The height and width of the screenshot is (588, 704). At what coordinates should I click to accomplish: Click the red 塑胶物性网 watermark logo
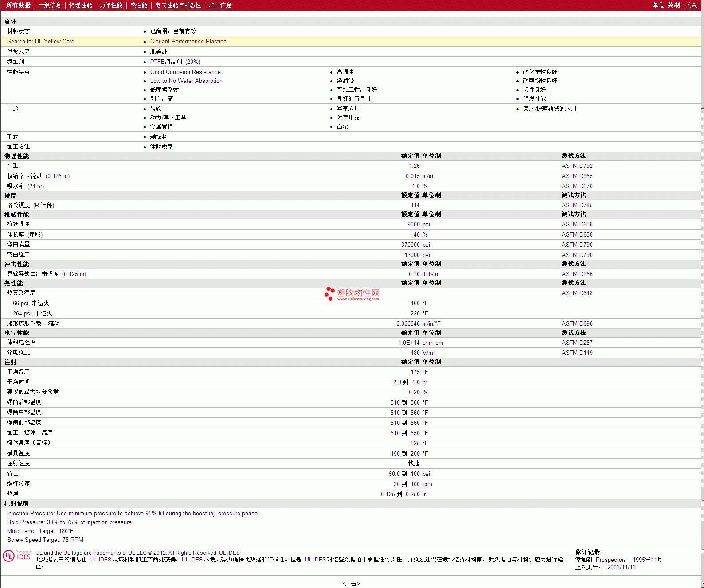tap(352, 292)
